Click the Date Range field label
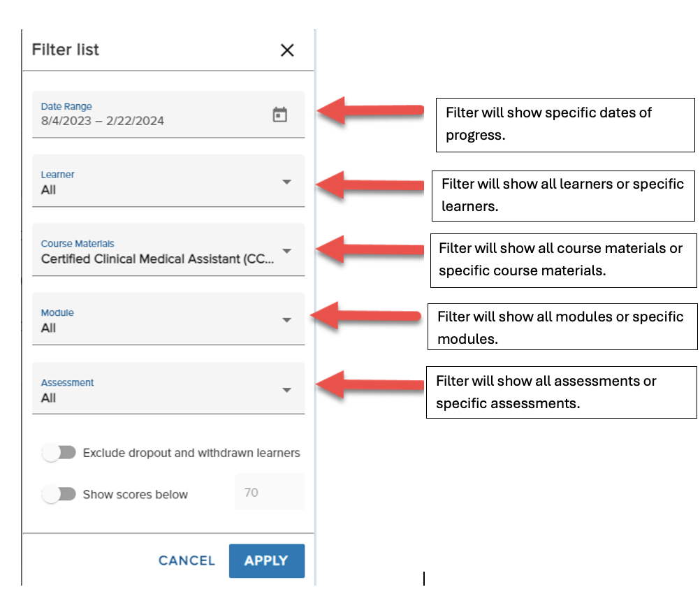This screenshot has height=601, width=700. point(66,106)
